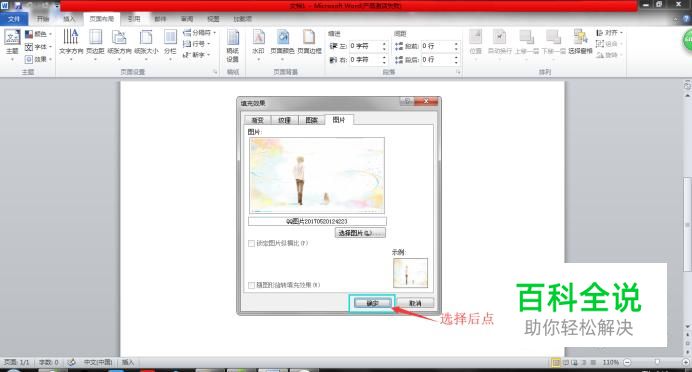
Task: Open the 旋转 rotate dropdown
Action: (x=609, y=55)
